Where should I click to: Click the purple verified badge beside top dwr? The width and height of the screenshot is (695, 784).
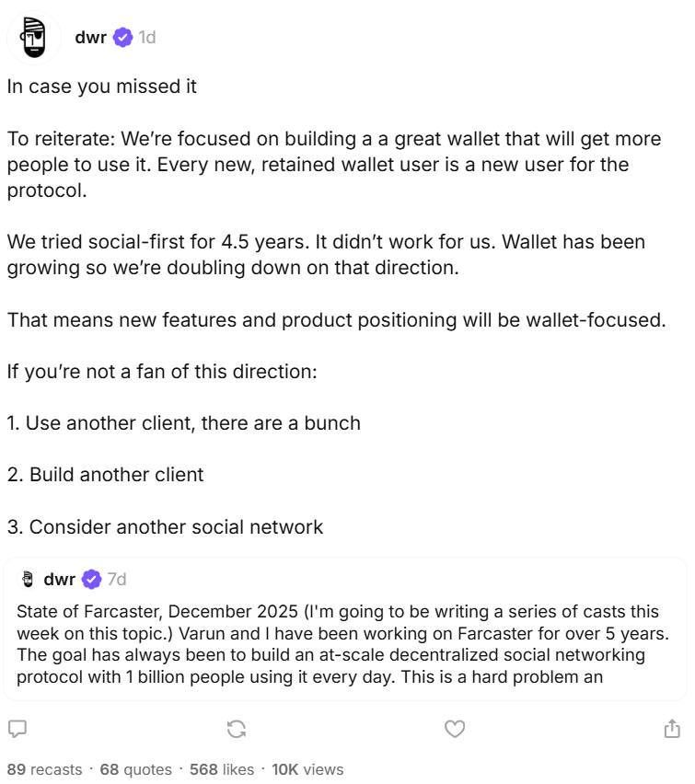click(122, 38)
